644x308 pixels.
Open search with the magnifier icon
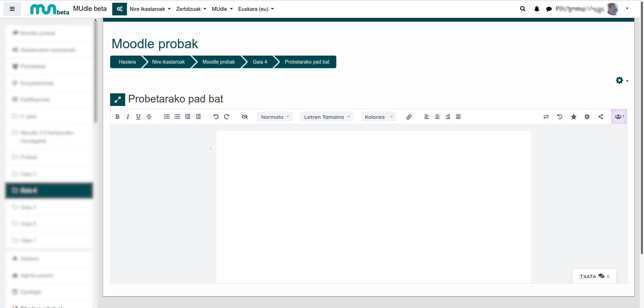(x=523, y=9)
